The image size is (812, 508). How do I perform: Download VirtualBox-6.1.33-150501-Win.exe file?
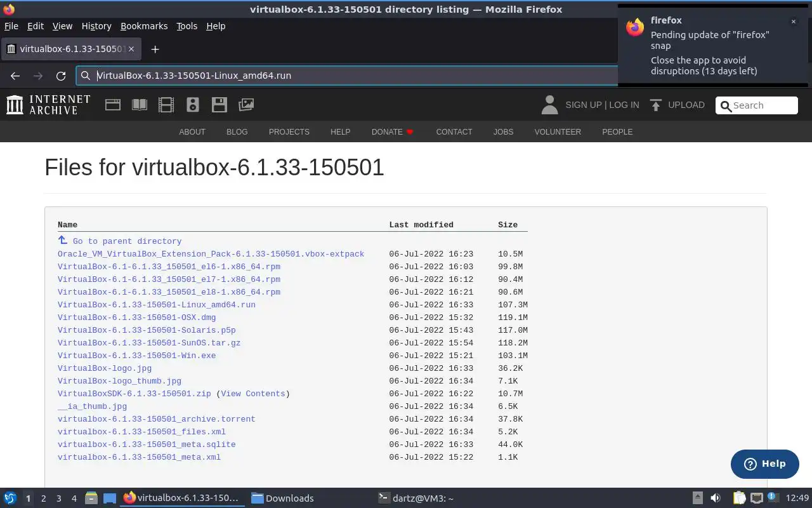point(136,356)
